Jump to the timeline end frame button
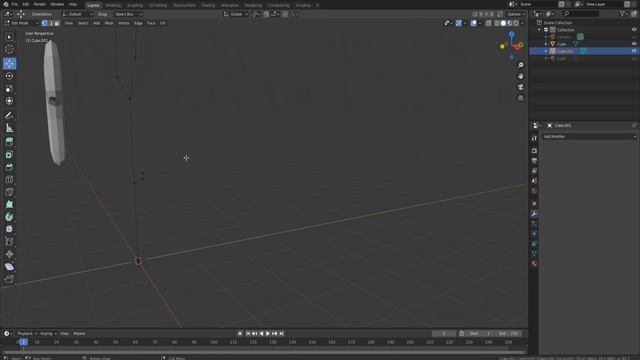640x360 pixels. point(282,333)
